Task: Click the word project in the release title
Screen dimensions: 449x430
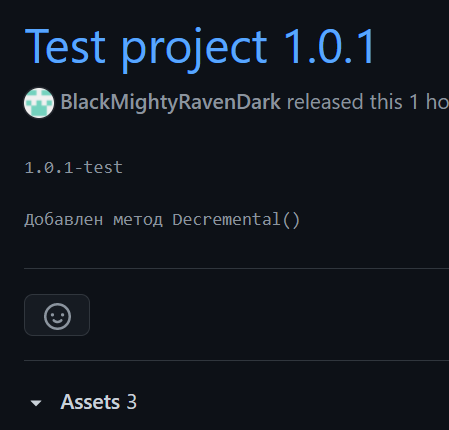Action: [195, 50]
